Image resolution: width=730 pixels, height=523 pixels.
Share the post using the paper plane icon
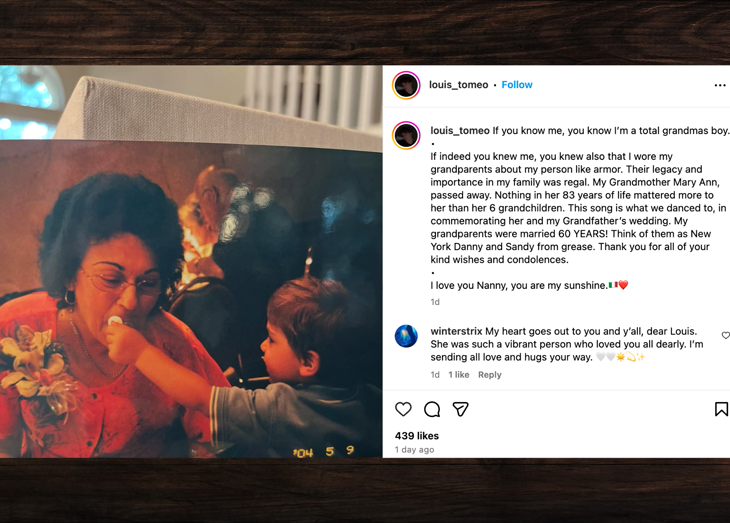[x=460, y=409]
